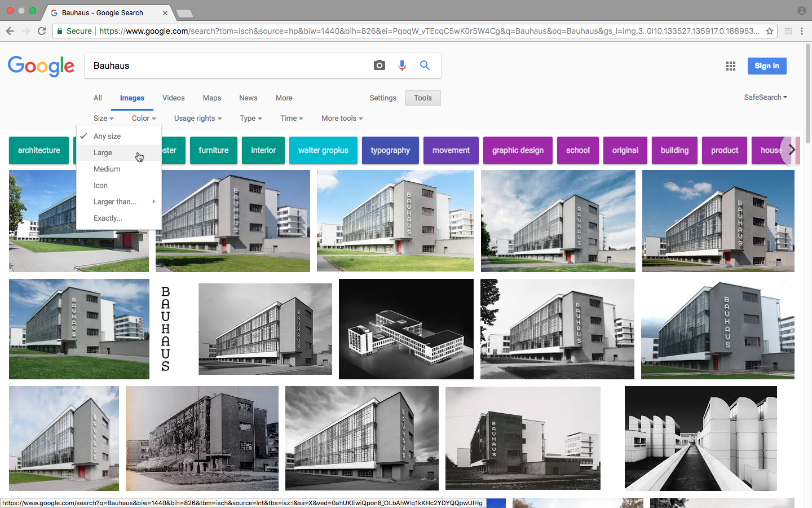Screen dimensions: 812x508
Task: Choose Large in the Size menu
Action: (103, 152)
